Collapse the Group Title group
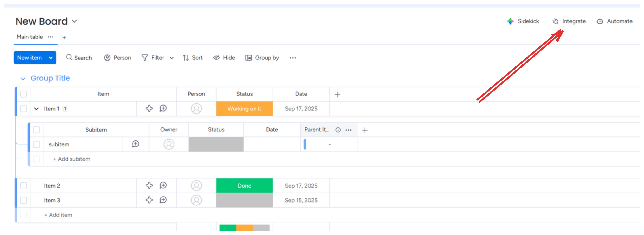The image size is (644, 235). (x=23, y=79)
